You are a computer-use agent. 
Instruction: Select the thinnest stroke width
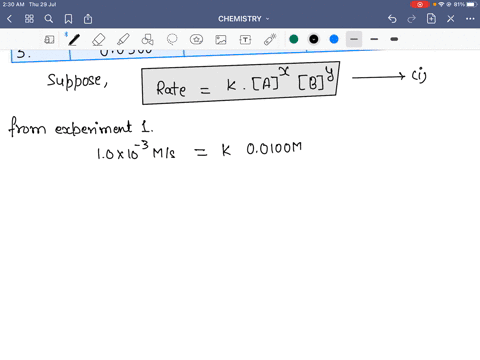[x=354, y=39]
